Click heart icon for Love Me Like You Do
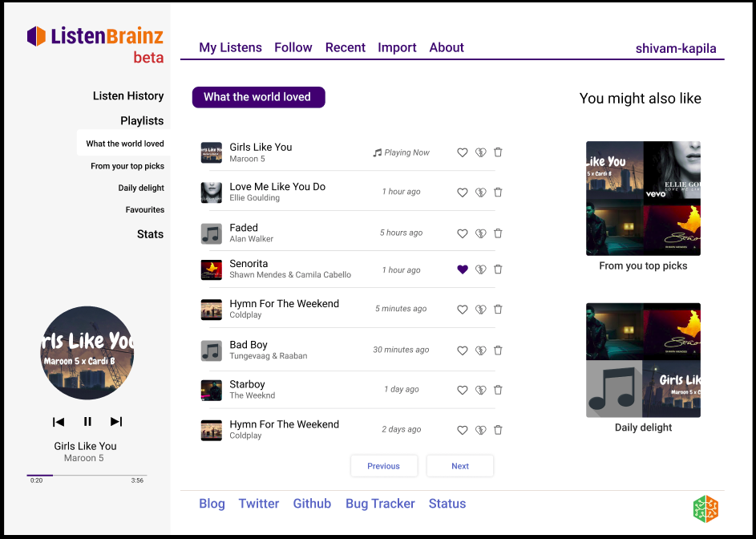The width and height of the screenshot is (756, 539). tap(463, 192)
